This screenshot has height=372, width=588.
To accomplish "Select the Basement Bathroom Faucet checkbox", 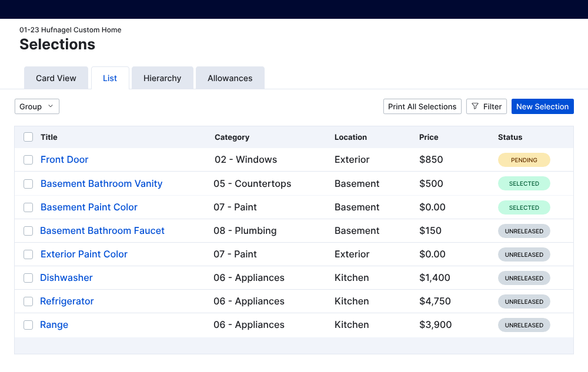I will 28,231.
